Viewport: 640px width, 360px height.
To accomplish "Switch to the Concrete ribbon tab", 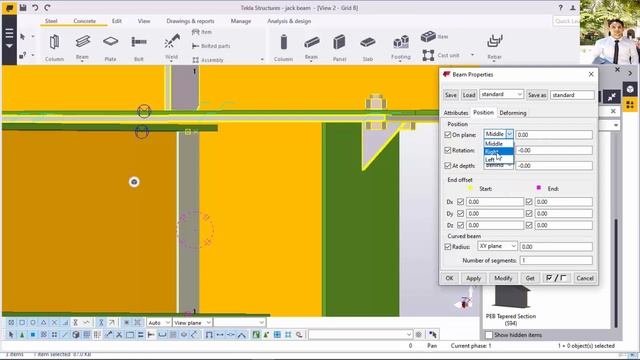I will (x=84, y=21).
